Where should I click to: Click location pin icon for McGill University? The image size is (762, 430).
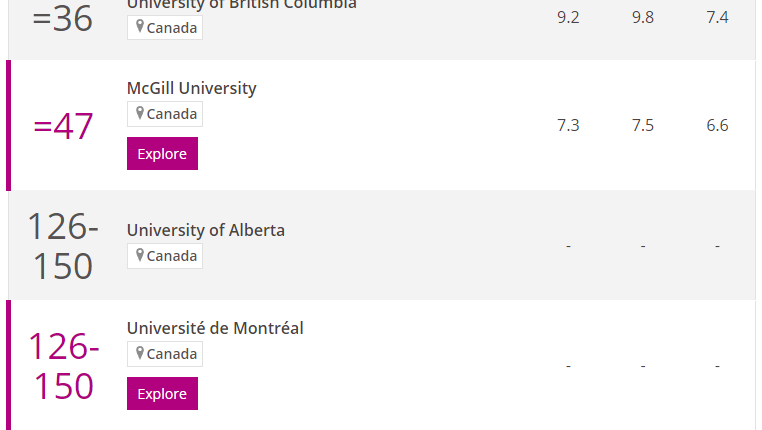140,113
